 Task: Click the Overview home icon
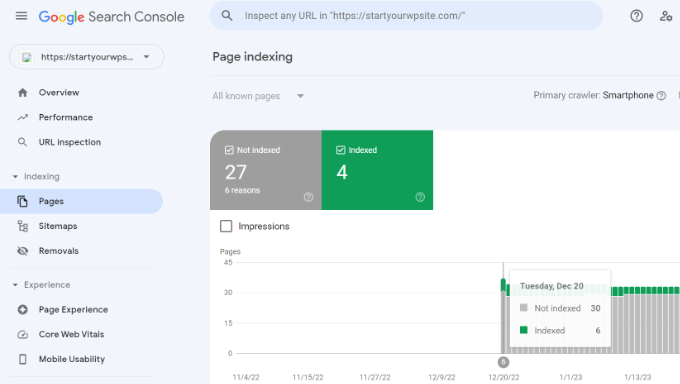[23, 92]
